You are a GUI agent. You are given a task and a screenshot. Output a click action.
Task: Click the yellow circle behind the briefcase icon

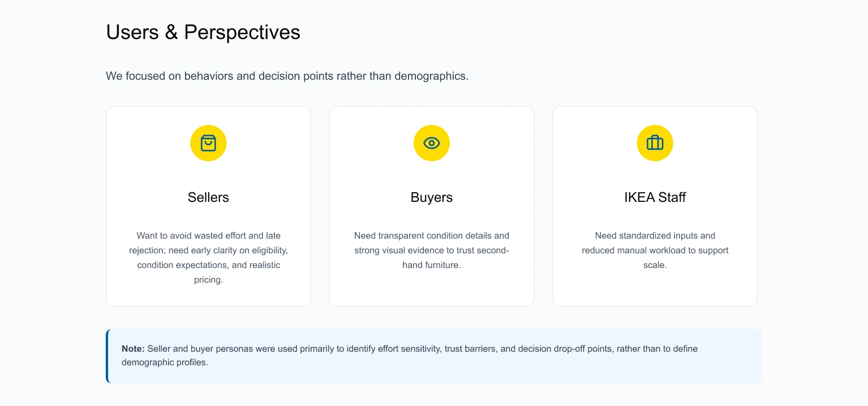[655, 143]
